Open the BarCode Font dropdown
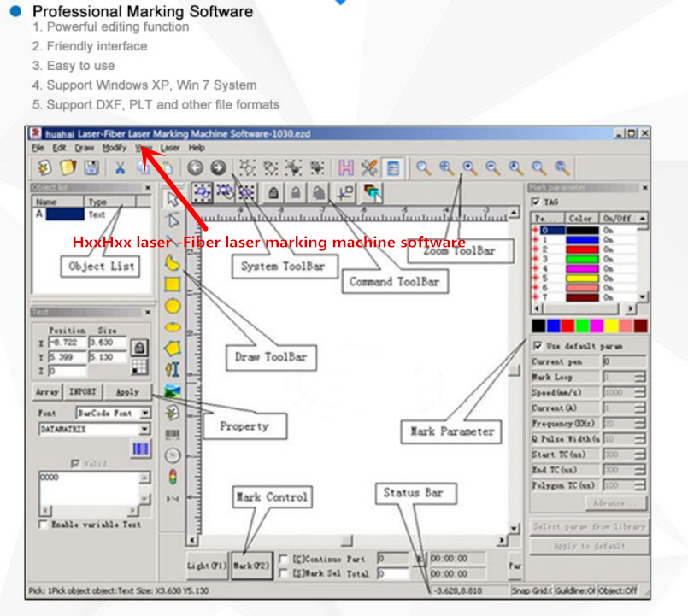The image size is (688, 616). (x=144, y=413)
